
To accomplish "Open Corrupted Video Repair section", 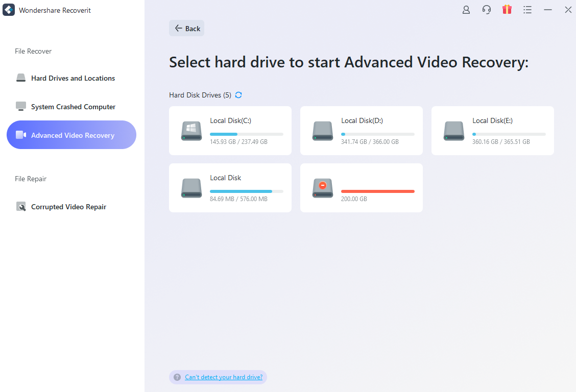I will point(71,207).
